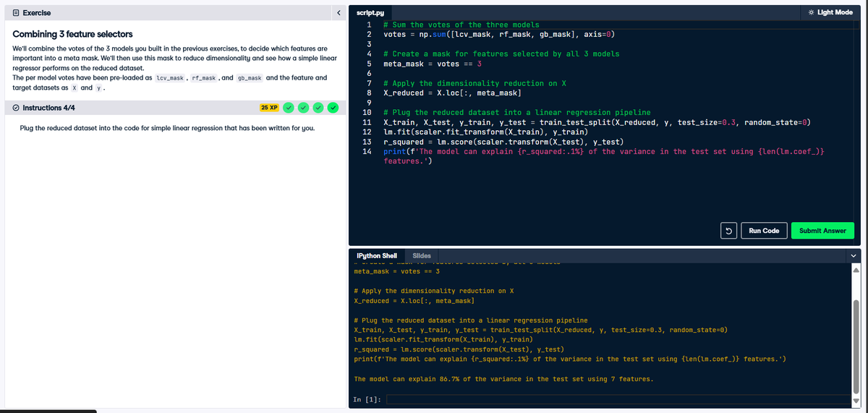Click the 'lm.fit' line in IPython Shell
This screenshot has width=868, height=413.
[443, 339]
